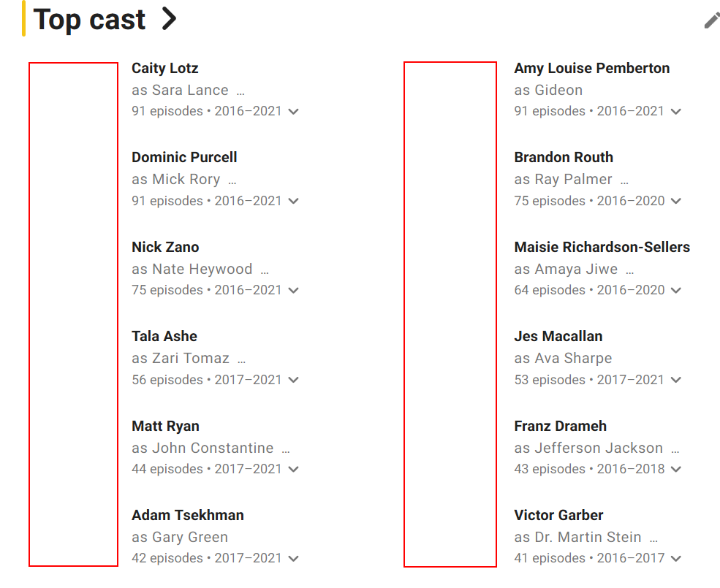The height and width of the screenshot is (588, 720).
Task: Open the Top cast arrow
Action: tap(169, 19)
